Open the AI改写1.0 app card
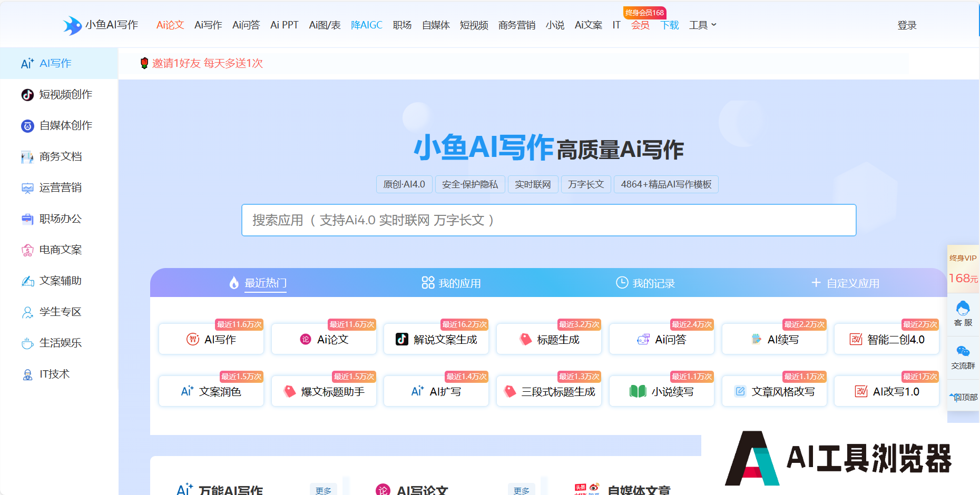This screenshot has height=495, width=980. tap(887, 391)
